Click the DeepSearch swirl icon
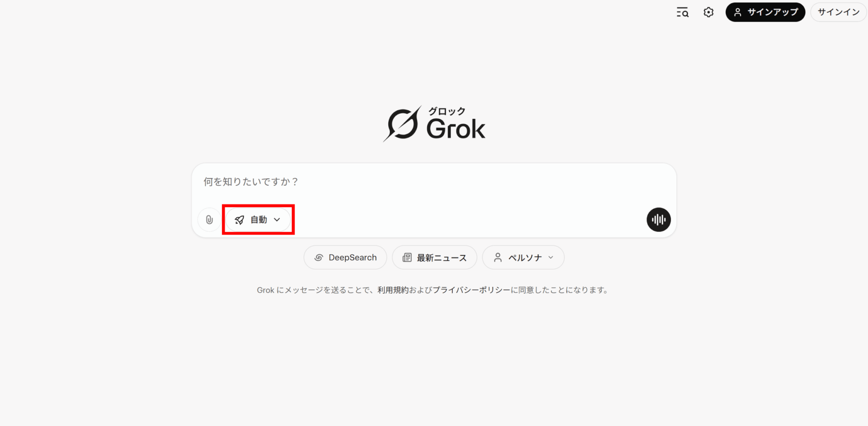Viewport: 868px width, 426px height. pos(319,258)
